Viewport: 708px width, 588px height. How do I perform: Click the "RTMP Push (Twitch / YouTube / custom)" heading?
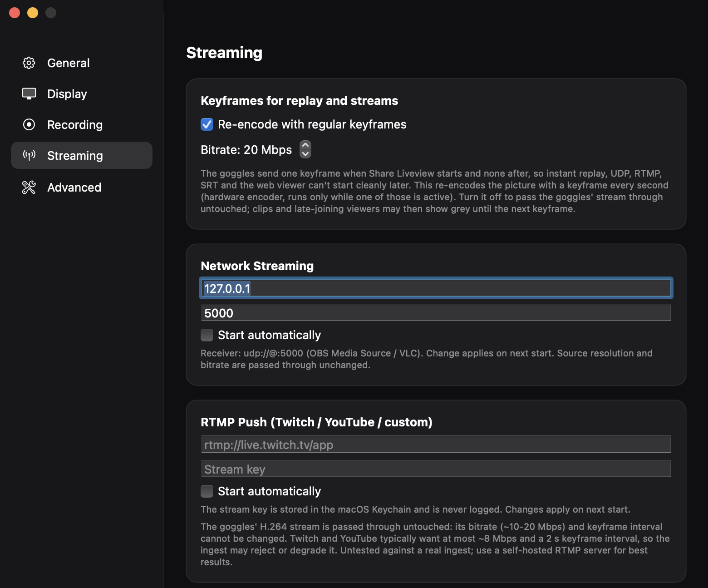tap(316, 422)
